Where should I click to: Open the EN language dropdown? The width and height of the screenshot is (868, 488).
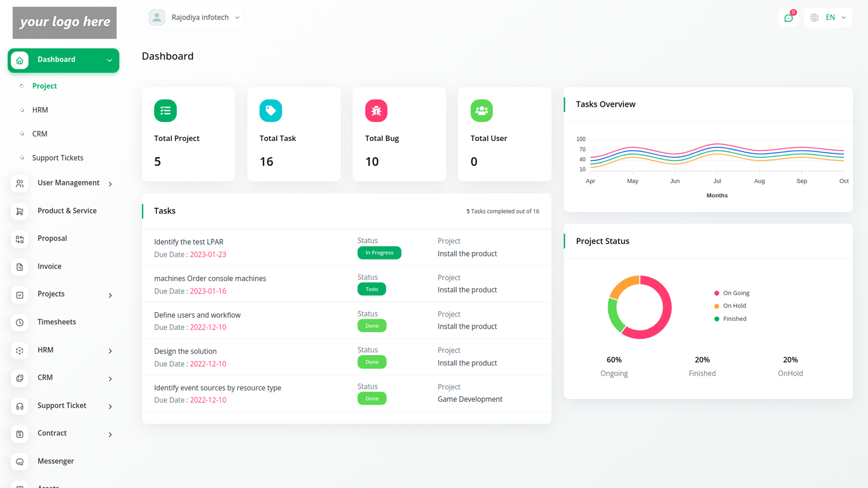click(828, 17)
